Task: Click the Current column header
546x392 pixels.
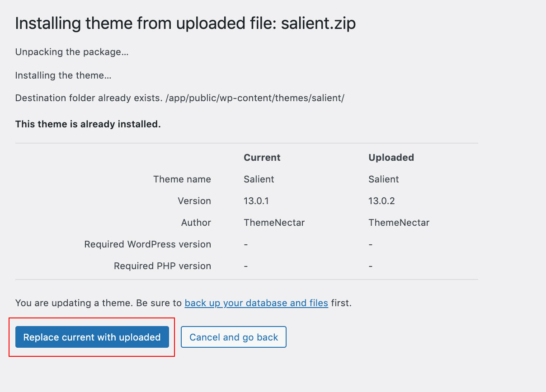Action: click(262, 158)
